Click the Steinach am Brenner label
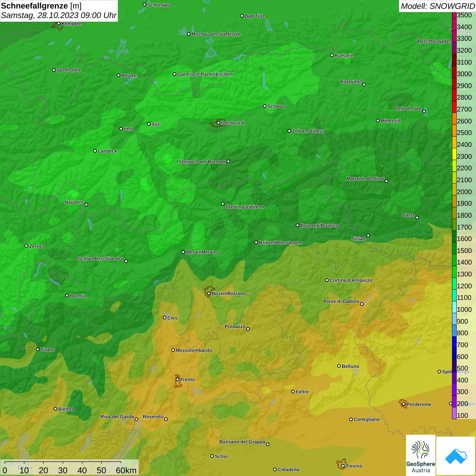Viewport: 476px width, 476px height. 202,161
